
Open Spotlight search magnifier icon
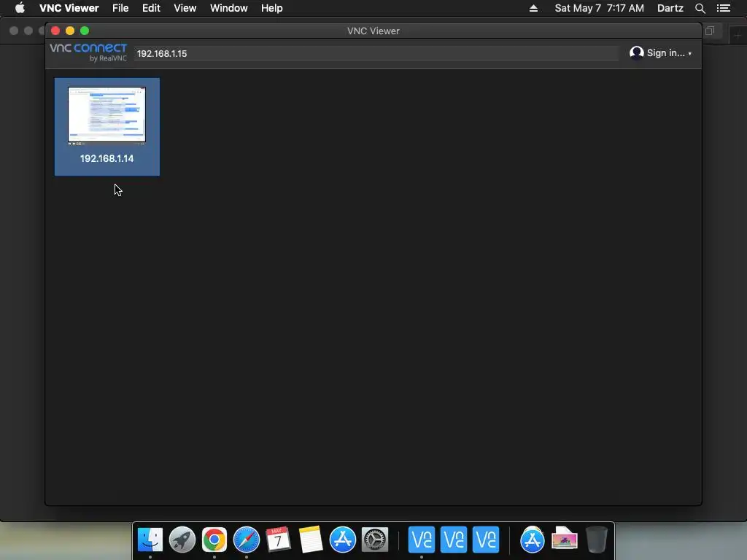click(x=700, y=8)
